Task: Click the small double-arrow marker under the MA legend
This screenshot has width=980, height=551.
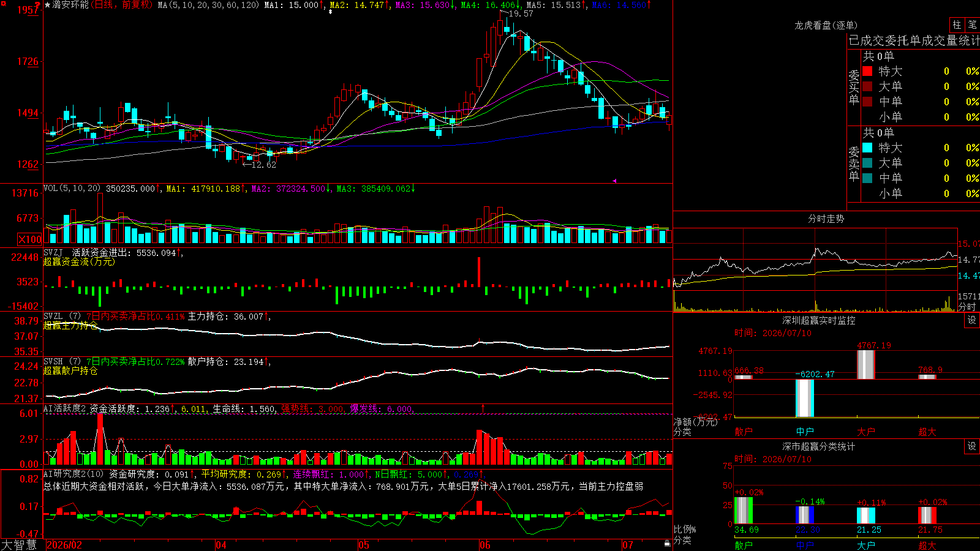Action: pos(331,12)
